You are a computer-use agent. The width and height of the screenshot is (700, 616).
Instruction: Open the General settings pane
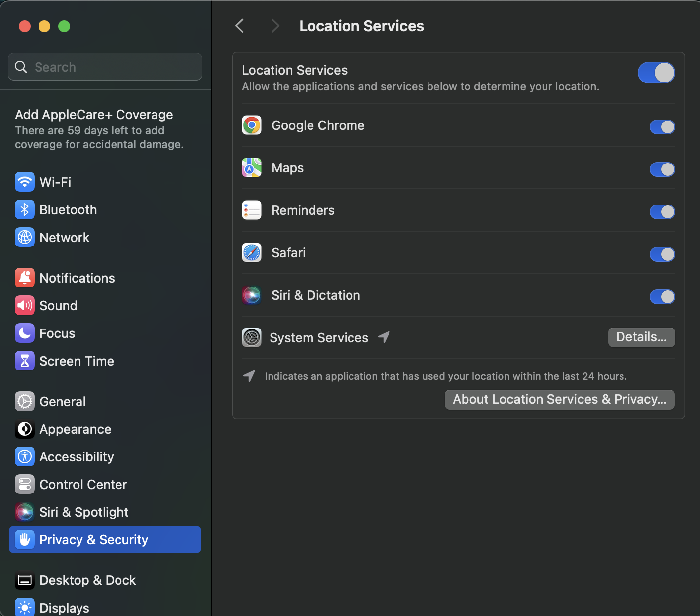[63, 401]
